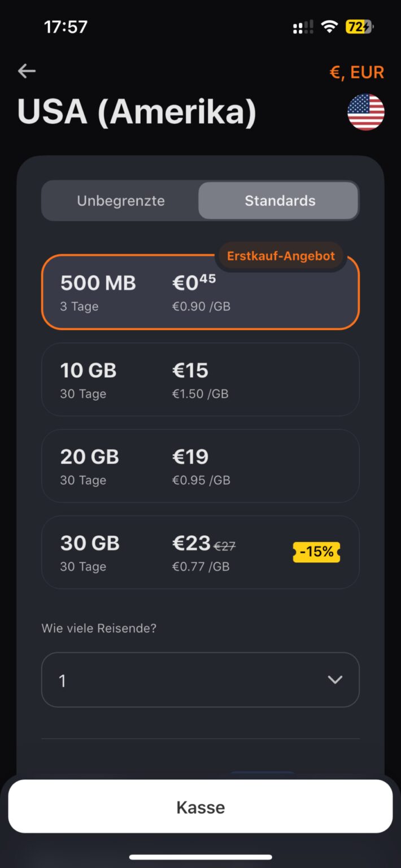Tap the USA flag icon
The width and height of the screenshot is (401, 868).
coord(365,112)
